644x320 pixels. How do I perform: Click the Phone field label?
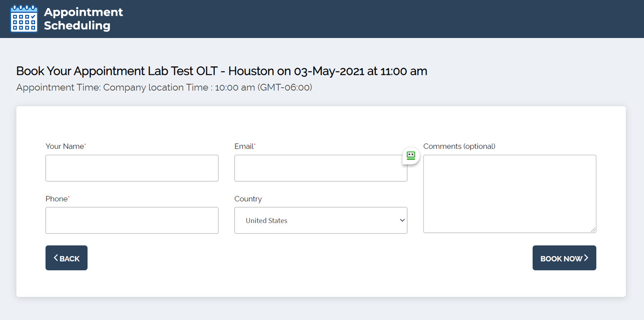tap(57, 199)
